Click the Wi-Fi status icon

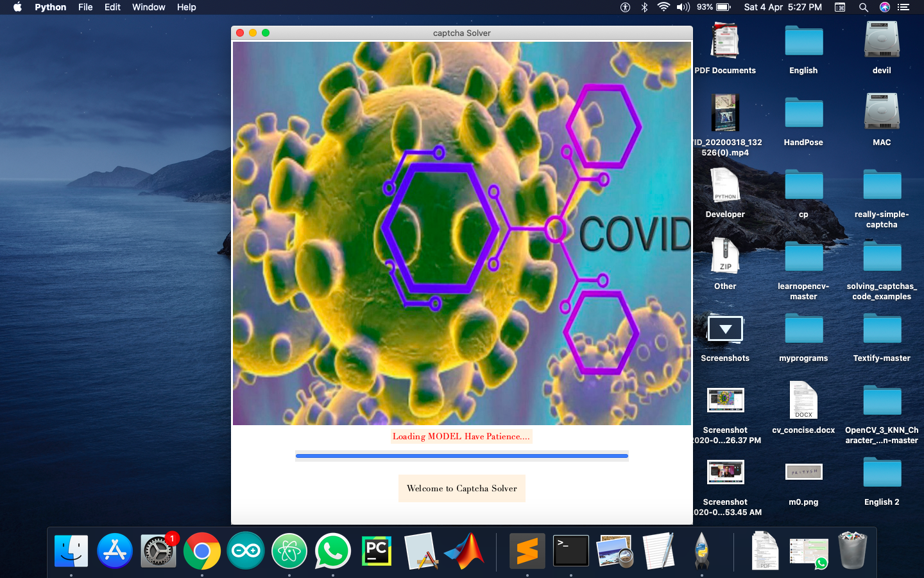(663, 7)
